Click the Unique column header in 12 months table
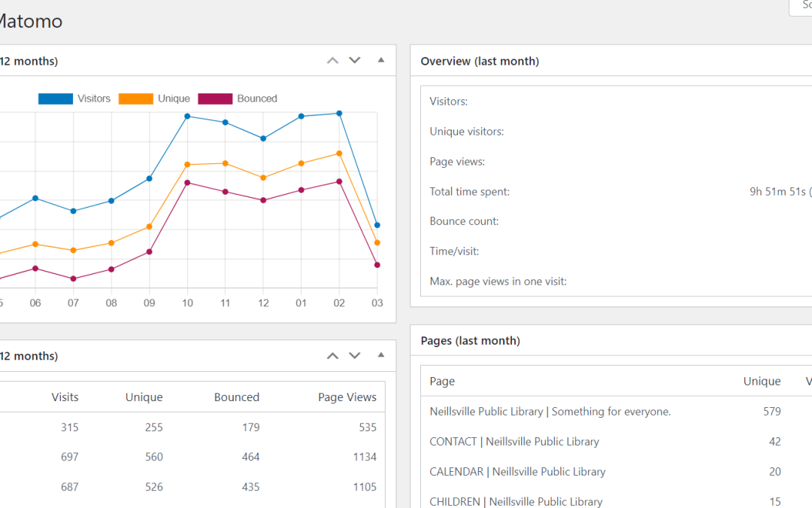812x508 pixels. click(x=144, y=397)
